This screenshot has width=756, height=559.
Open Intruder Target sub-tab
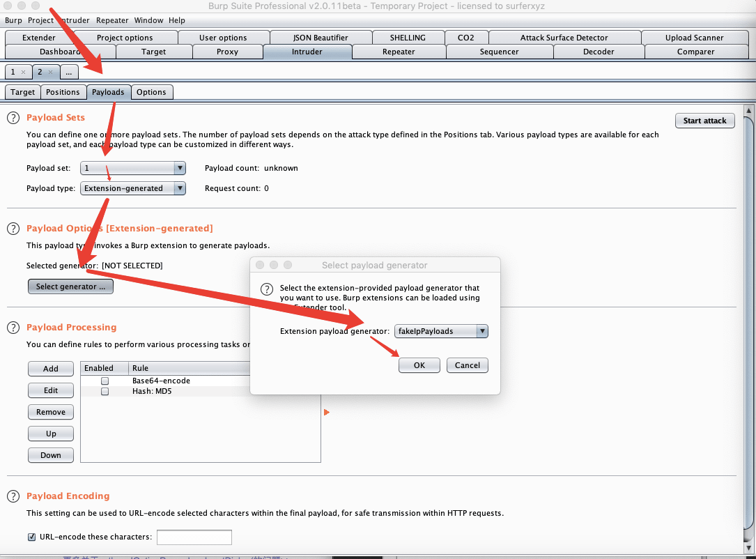coord(23,92)
